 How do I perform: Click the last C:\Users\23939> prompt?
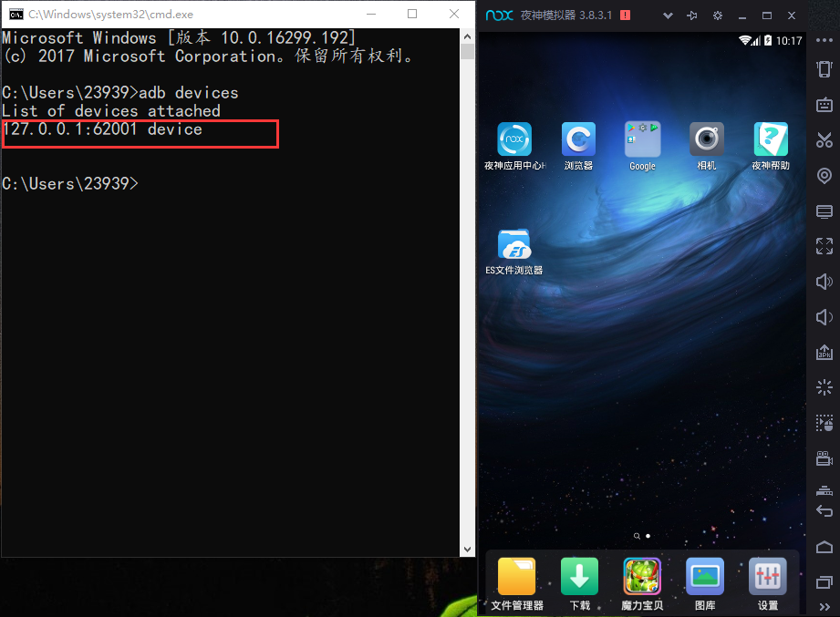tap(70, 183)
